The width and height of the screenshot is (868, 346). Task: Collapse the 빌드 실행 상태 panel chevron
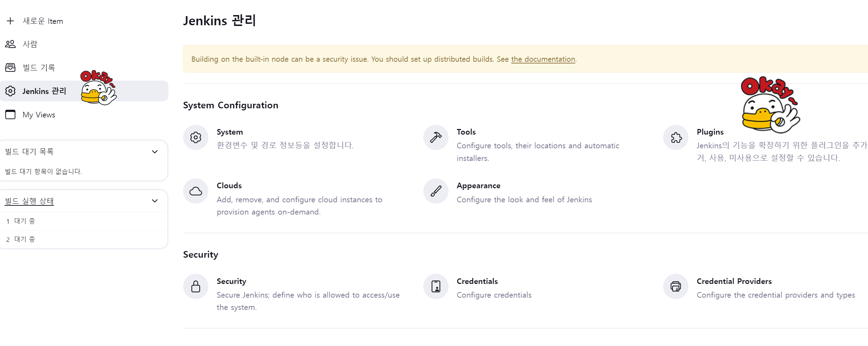pos(155,201)
